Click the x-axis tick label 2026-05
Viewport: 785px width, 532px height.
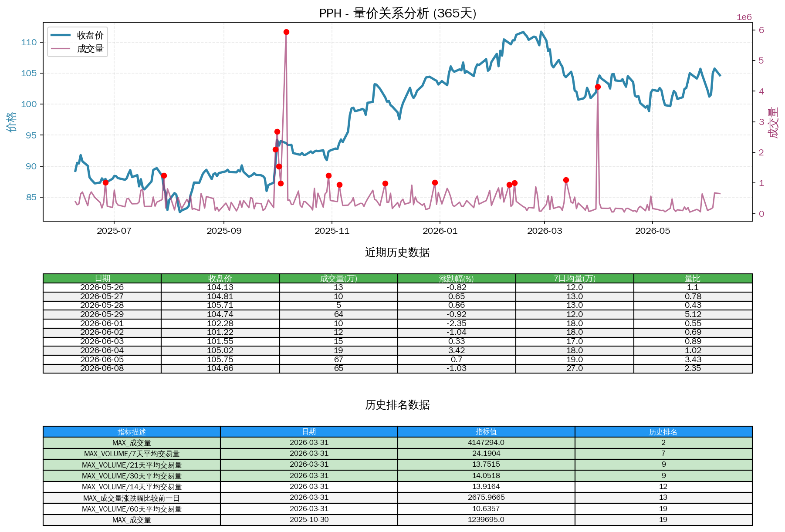point(653,231)
